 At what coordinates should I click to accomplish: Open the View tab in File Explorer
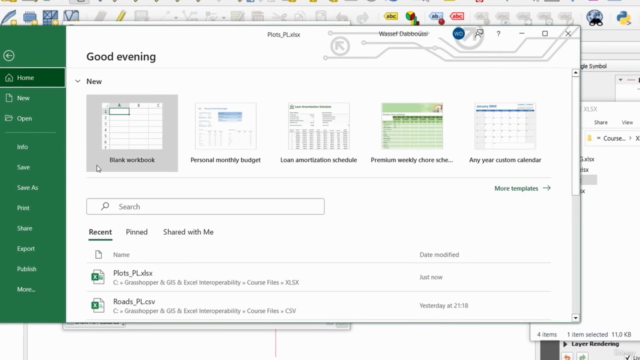click(627, 122)
